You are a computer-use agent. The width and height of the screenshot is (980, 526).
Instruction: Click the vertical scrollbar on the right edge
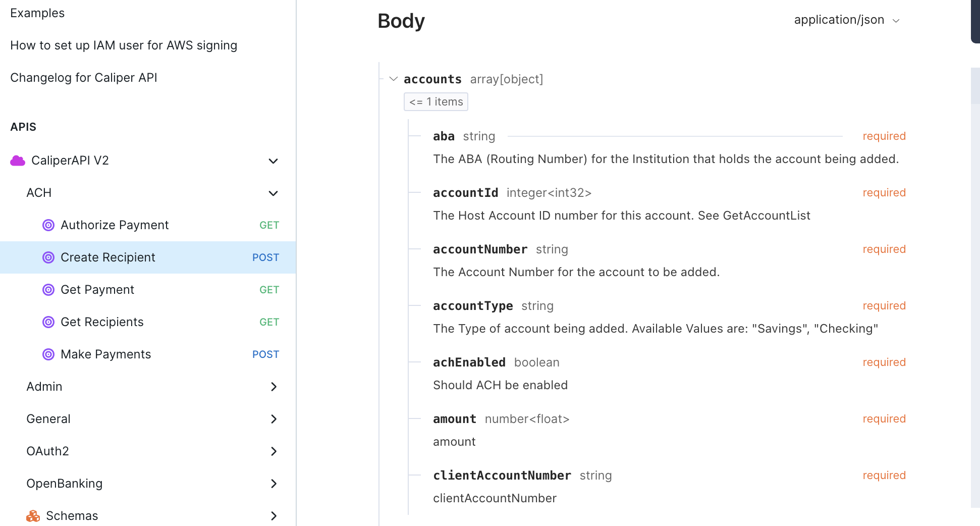pyautogui.click(x=975, y=288)
